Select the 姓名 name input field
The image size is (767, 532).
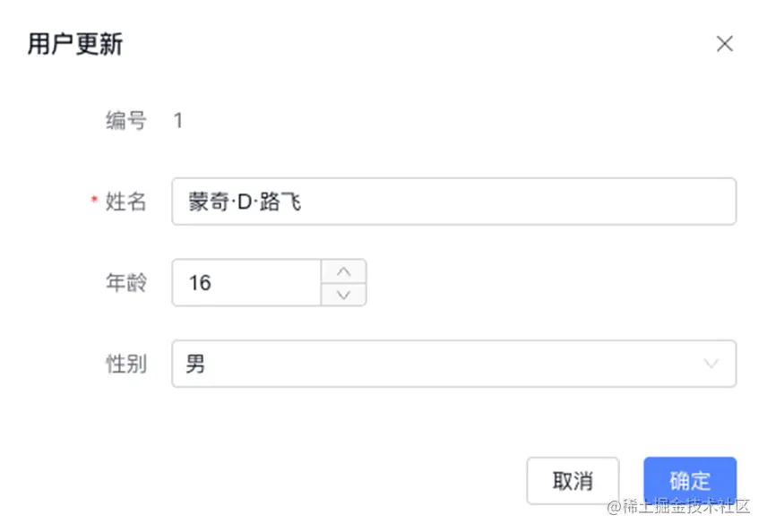[x=448, y=202]
